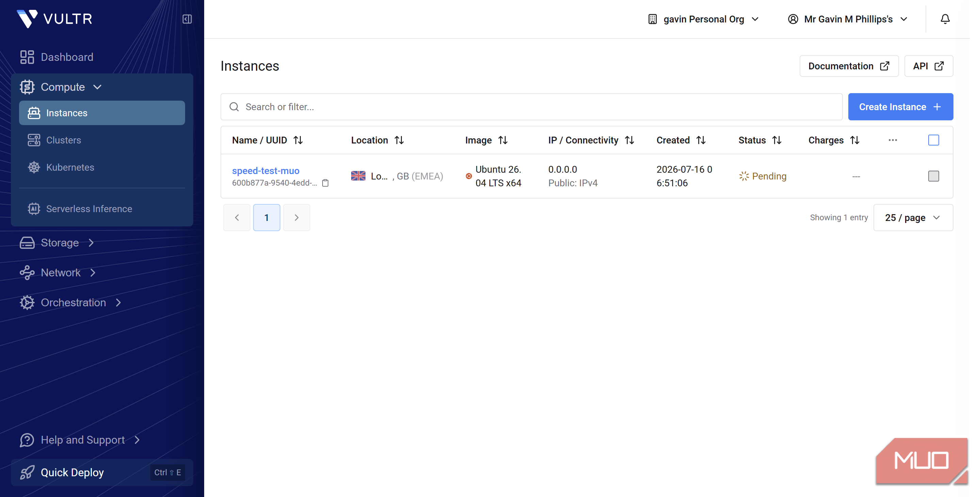The width and height of the screenshot is (980, 497).
Task: Toggle the select-all checkbox in header
Action: point(934,140)
